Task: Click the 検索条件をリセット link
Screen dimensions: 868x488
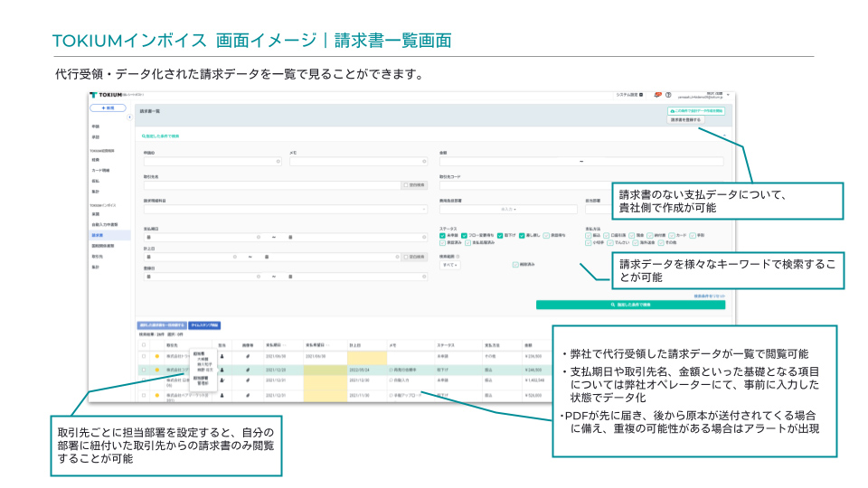Action: (x=709, y=296)
